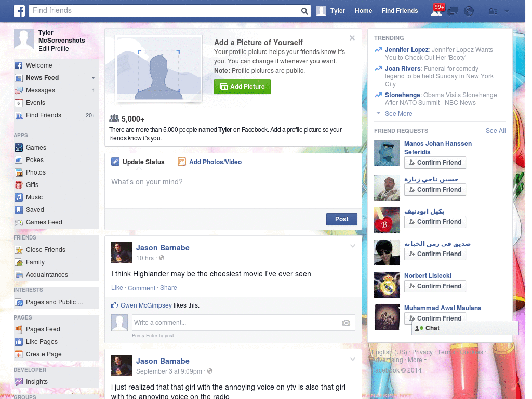This screenshot has height=399, width=532.
Task: Click the Facebook logo icon
Action: 19,11
